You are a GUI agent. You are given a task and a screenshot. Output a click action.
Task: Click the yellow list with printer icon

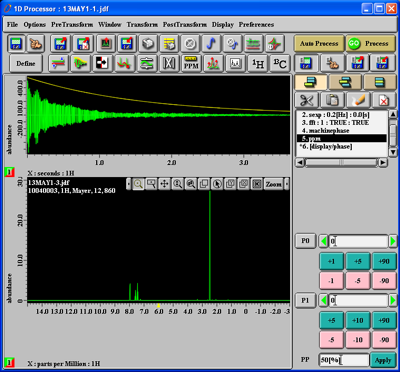click(169, 44)
